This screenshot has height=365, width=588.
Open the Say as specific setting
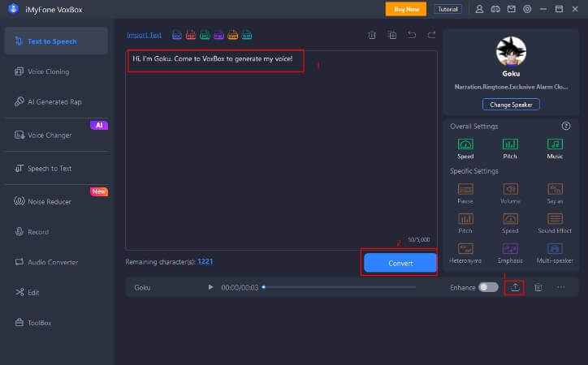click(x=555, y=194)
